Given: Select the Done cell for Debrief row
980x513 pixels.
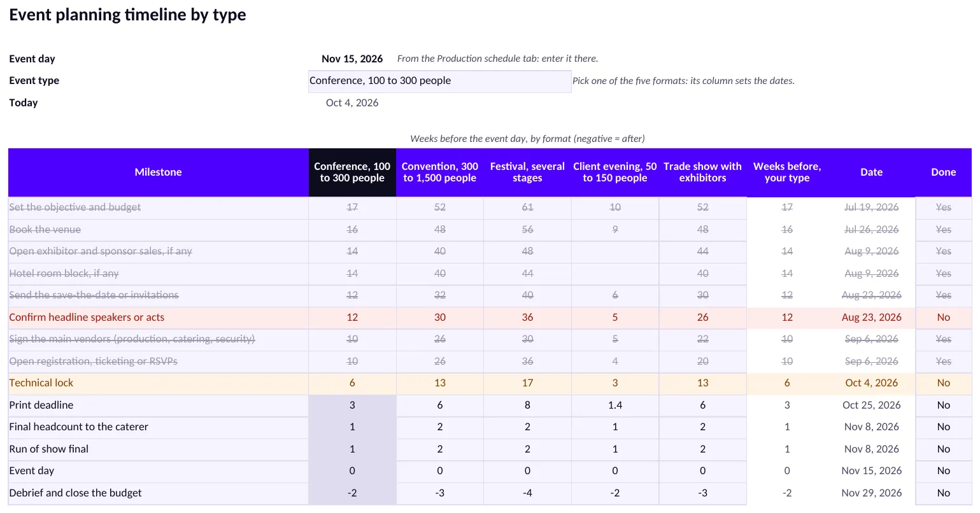Looking at the screenshot, I should pos(944,493).
